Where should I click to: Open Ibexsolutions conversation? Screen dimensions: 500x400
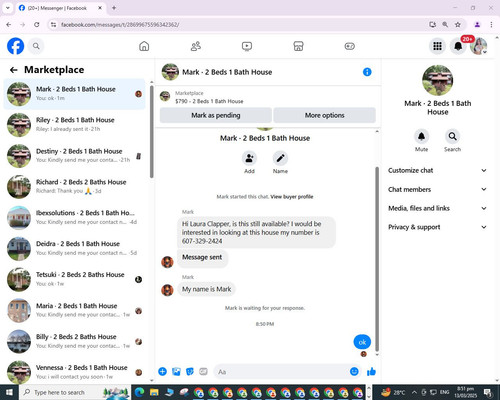click(74, 217)
